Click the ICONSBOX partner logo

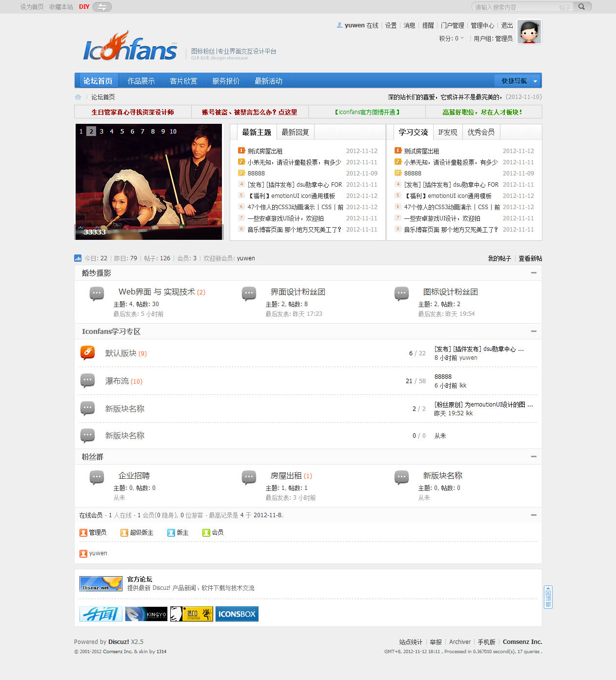237,614
